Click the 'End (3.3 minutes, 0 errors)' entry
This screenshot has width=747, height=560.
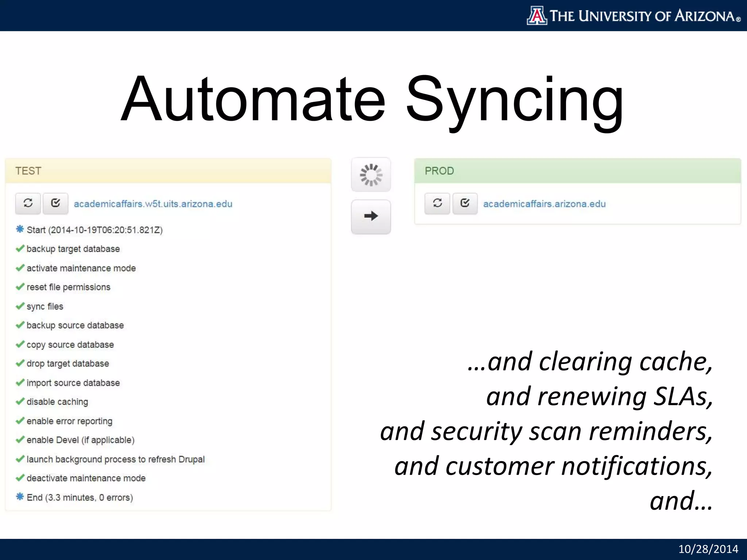(x=74, y=497)
